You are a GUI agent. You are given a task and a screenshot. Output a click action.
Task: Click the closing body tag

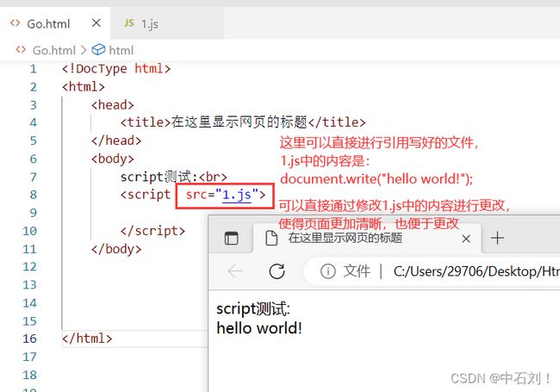[116, 249]
